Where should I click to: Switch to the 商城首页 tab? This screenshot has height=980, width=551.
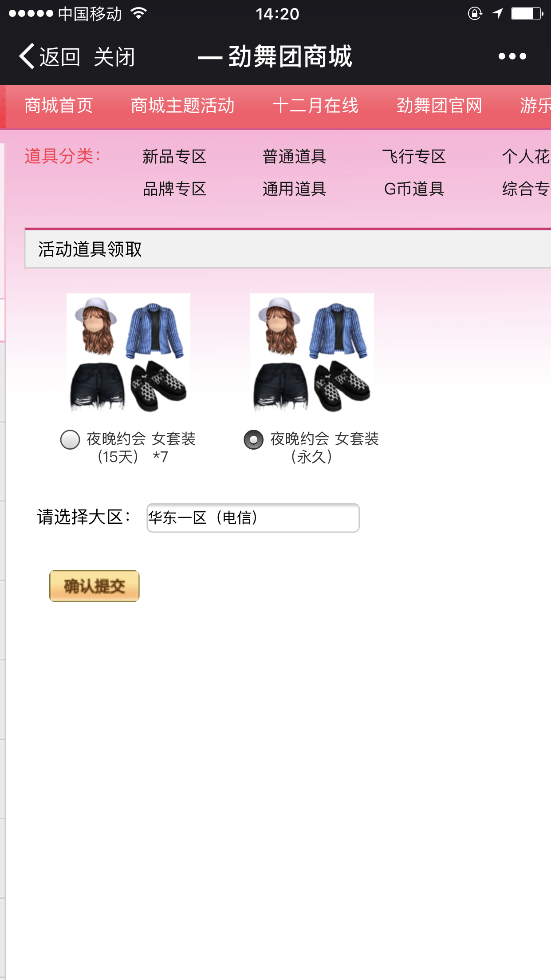[x=59, y=106]
